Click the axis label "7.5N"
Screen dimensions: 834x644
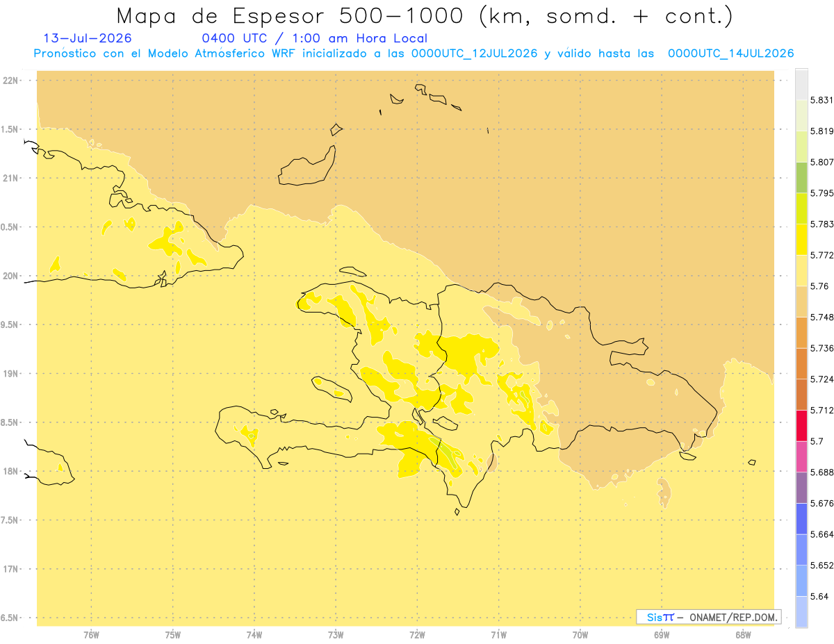click(x=10, y=520)
